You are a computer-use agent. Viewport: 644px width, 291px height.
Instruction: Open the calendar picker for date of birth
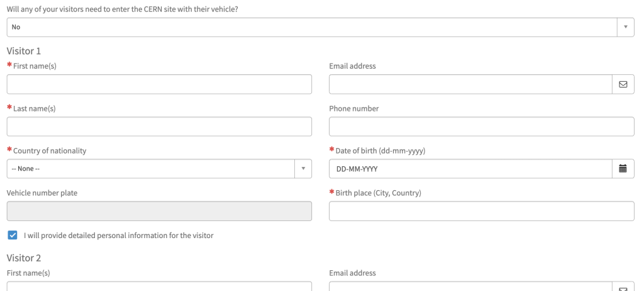(623, 169)
